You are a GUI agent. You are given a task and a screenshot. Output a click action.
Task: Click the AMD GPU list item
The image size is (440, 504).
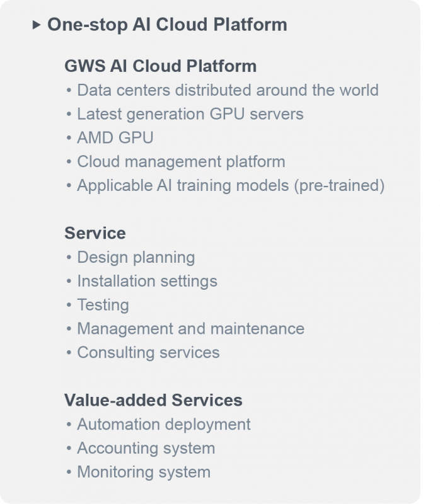click(115, 137)
